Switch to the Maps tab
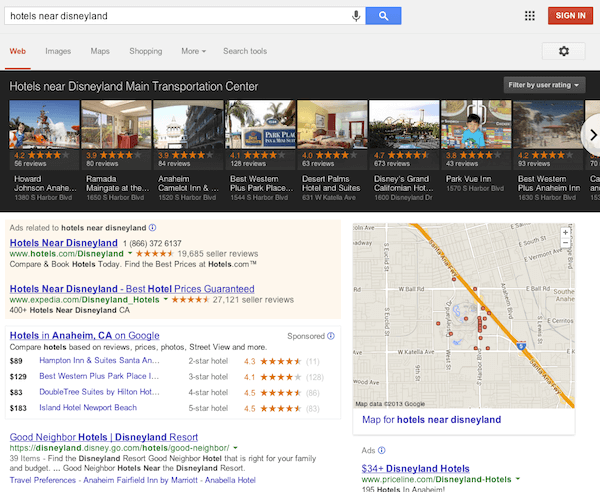600x492 pixels. tap(100, 51)
